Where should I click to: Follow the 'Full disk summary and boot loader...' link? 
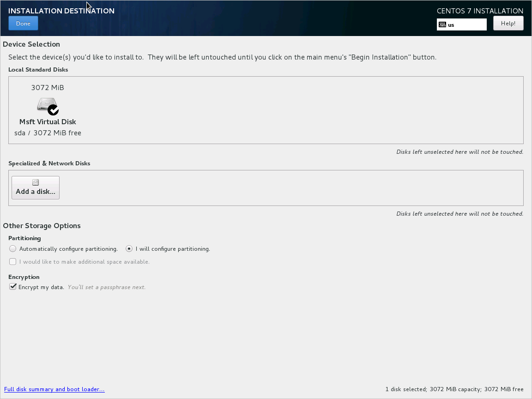54,389
